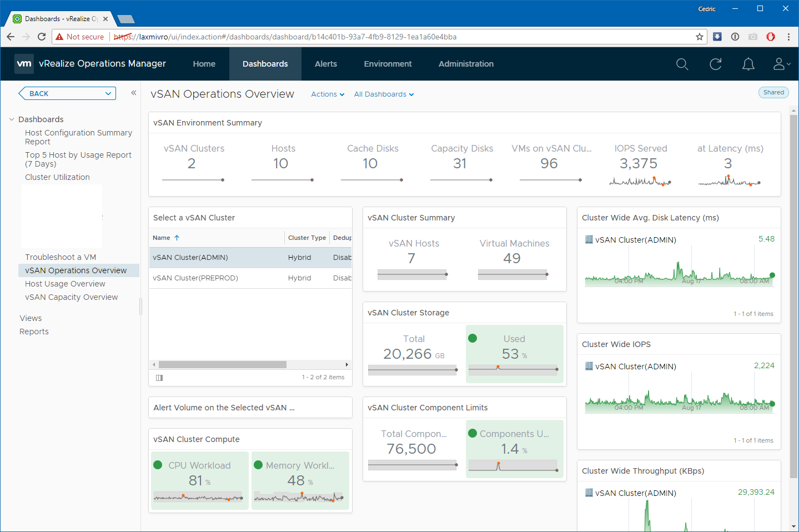Open vSAN Capacity Overview dashboard
The width and height of the screenshot is (799, 532).
[x=71, y=297]
